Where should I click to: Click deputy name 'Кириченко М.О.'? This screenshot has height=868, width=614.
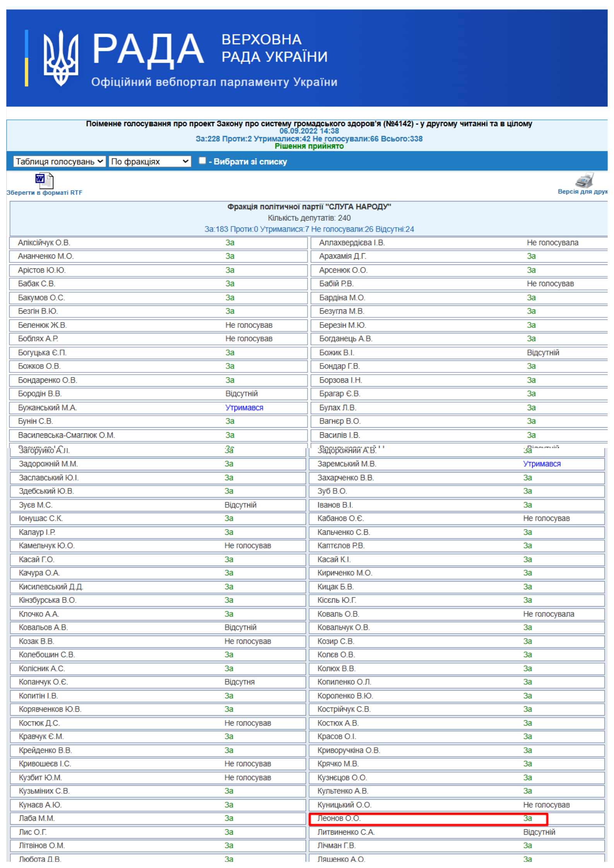pos(344,573)
